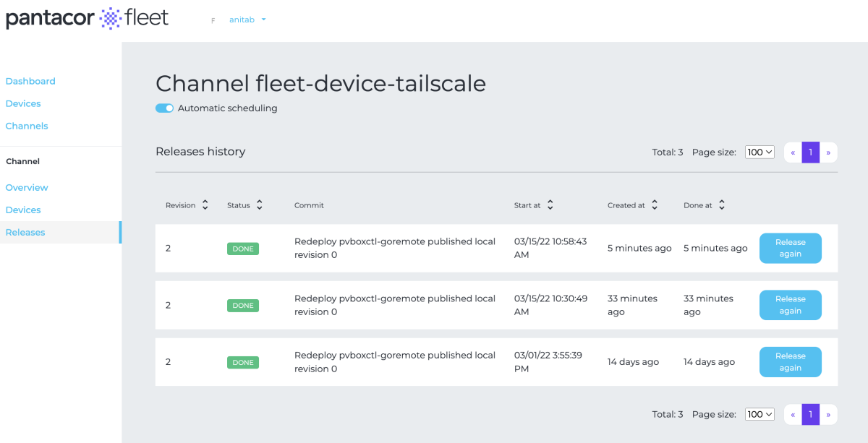Image resolution: width=868 pixels, height=443 pixels.
Task: Select page 1 in the top pagination
Action: point(810,152)
